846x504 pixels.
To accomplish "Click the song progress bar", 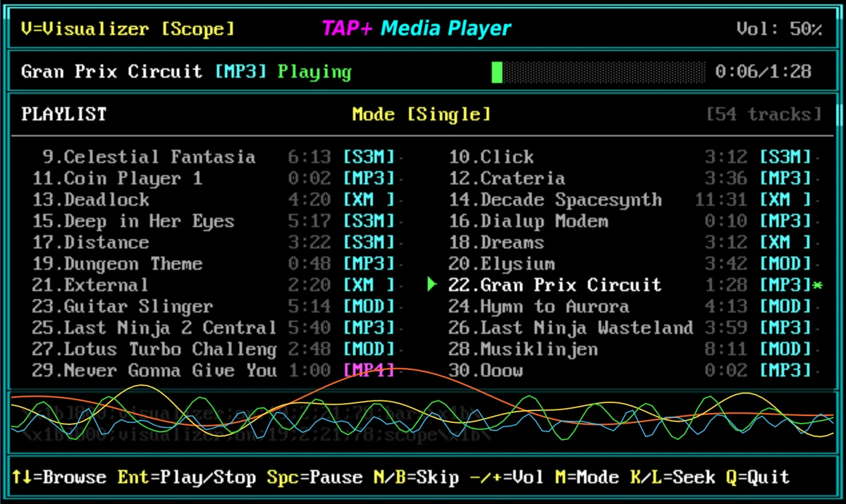I will pyautogui.click(x=599, y=72).
